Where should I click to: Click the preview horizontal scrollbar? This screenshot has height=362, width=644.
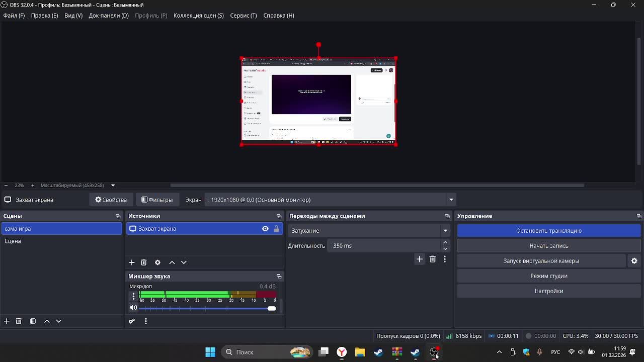pos(377,186)
